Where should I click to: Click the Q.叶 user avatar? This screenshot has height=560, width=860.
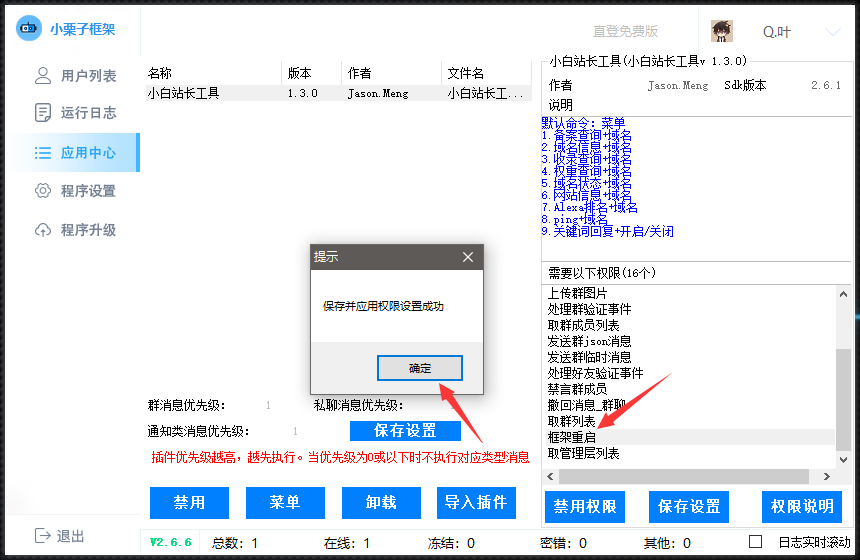click(722, 31)
